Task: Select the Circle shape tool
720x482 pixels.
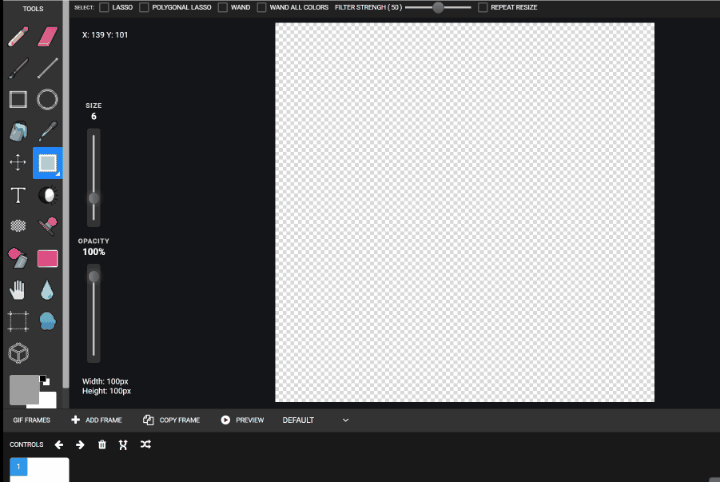Action: (47, 99)
